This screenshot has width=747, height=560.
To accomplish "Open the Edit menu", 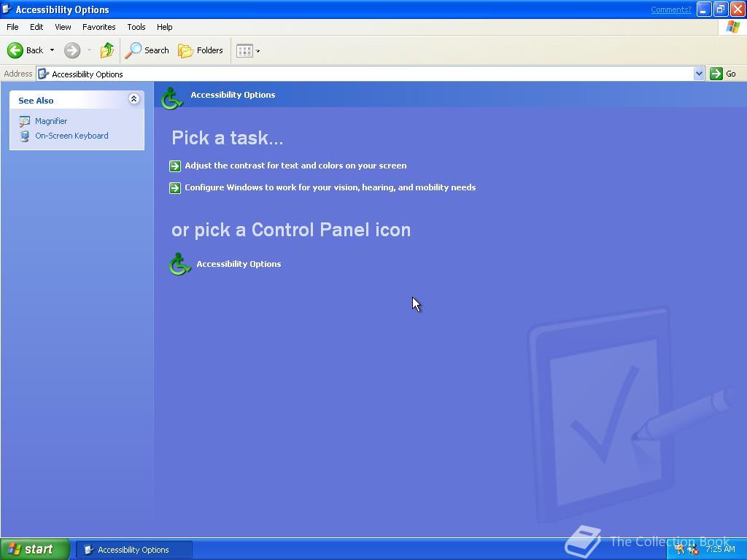I will pyautogui.click(x=36, y=27).
